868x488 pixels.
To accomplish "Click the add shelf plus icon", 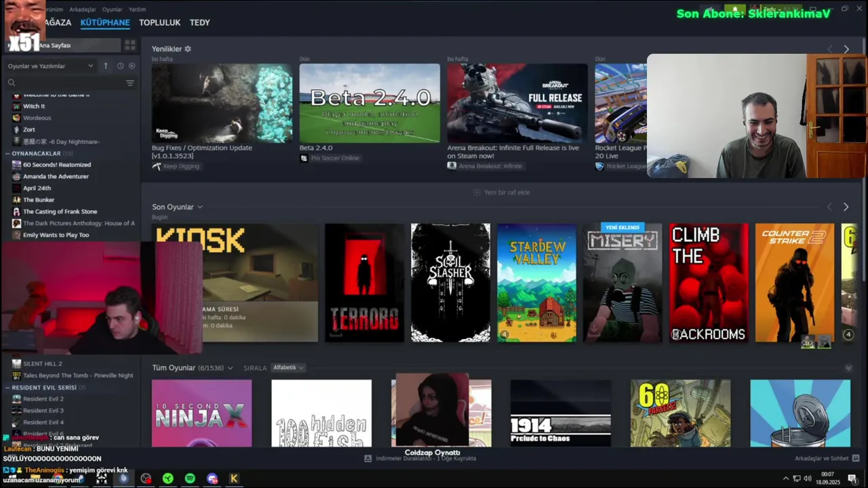I will tap(477, 192).
